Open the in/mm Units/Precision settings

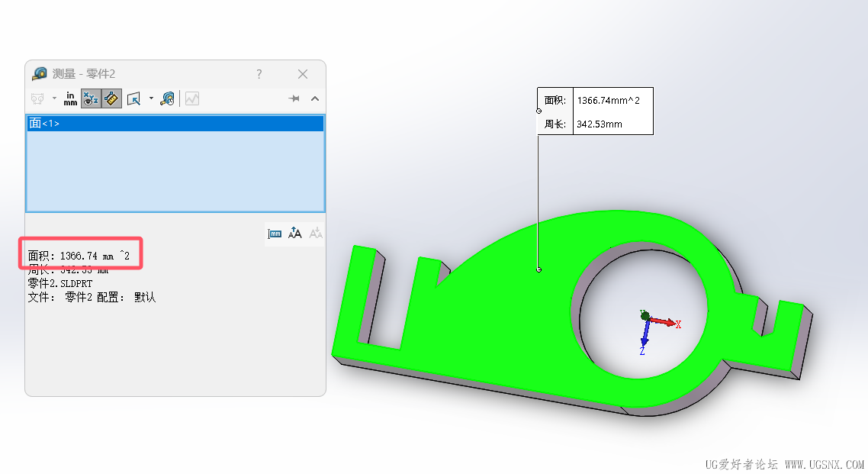70,99
